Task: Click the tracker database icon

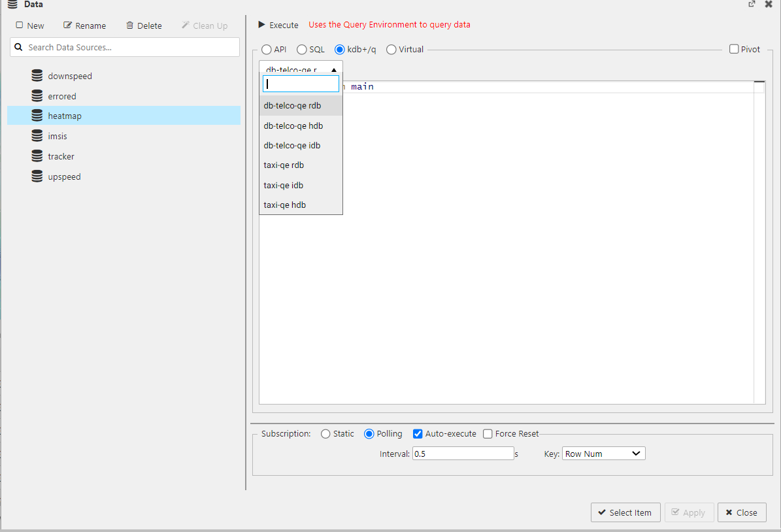Action: (37, 156)
